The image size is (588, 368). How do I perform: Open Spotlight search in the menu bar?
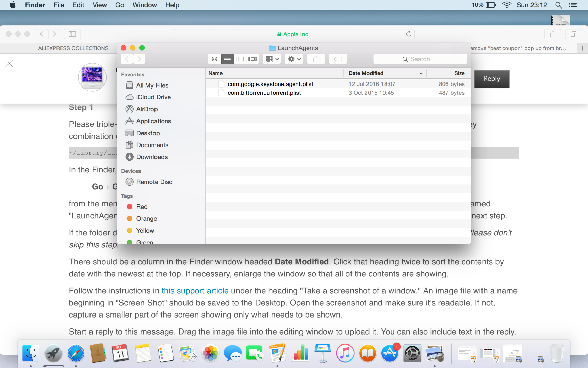(x=558, y=5)
